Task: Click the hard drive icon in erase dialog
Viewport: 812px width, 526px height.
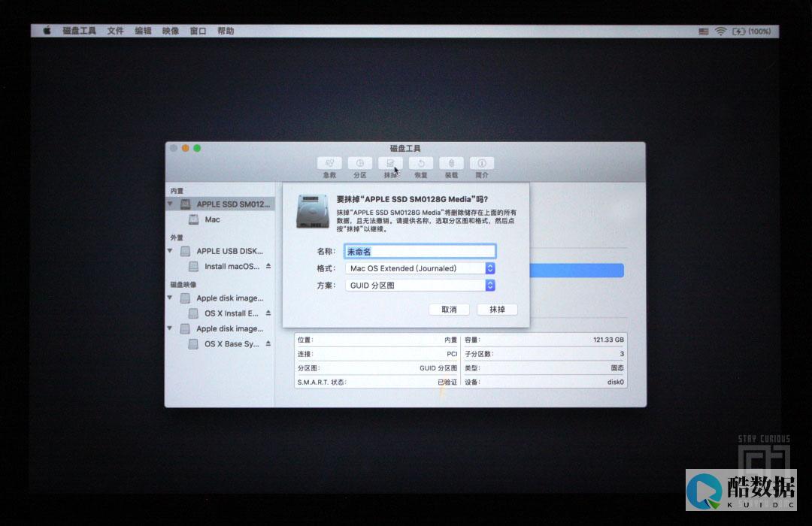Action: coord(312,211)
